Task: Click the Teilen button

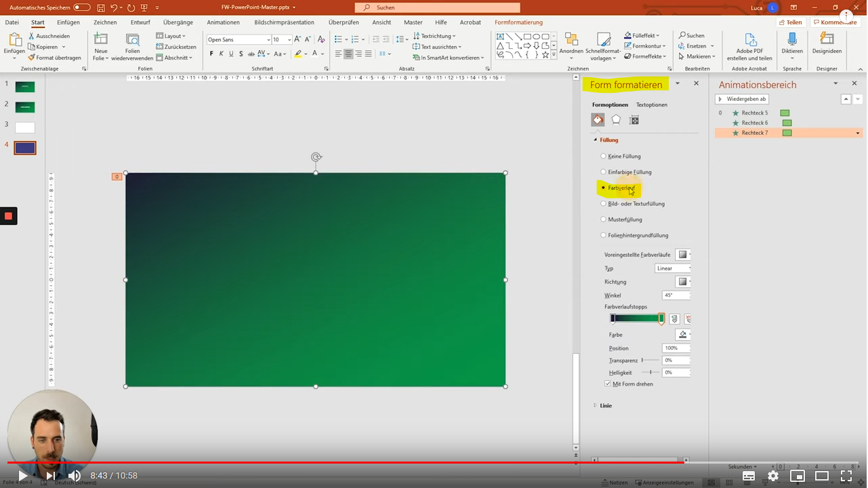Action: coord(790,22)
